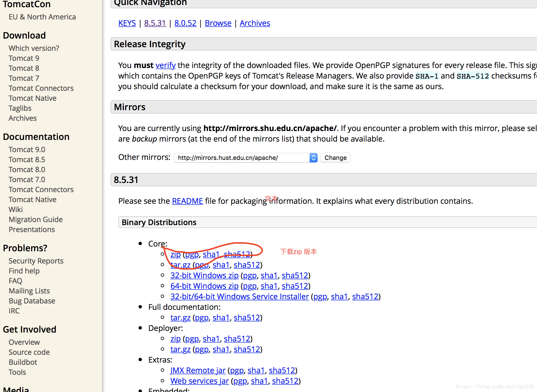Open Tomcat Connectors under Documentation
The width and height of the screenshot is (537, 392).
41,190
